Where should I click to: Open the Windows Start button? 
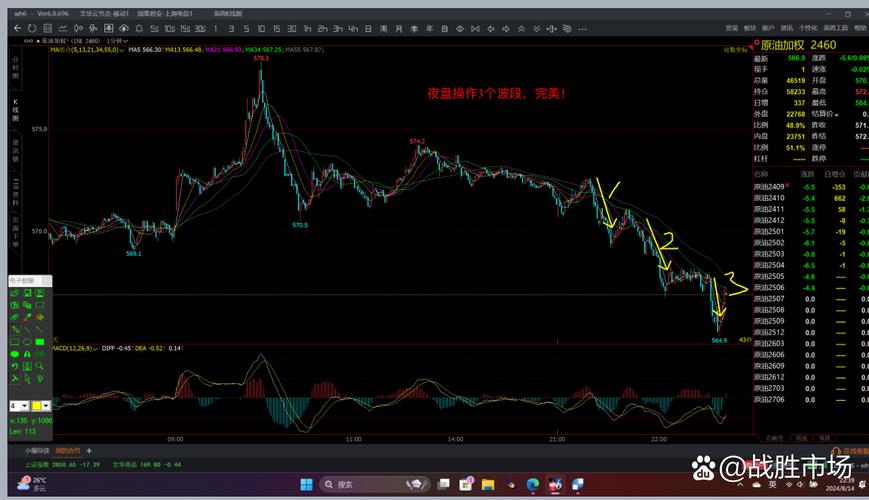(x=306, y=484)
